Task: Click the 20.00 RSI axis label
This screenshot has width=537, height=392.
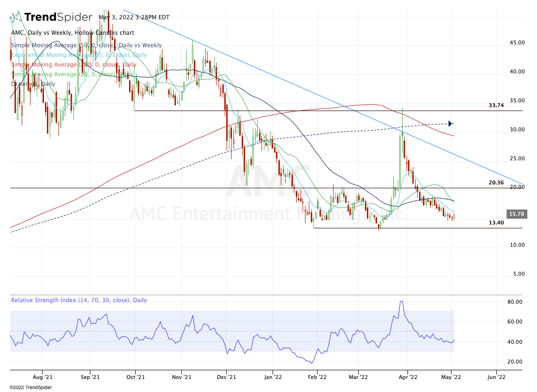Action: (x=515, y=362)
